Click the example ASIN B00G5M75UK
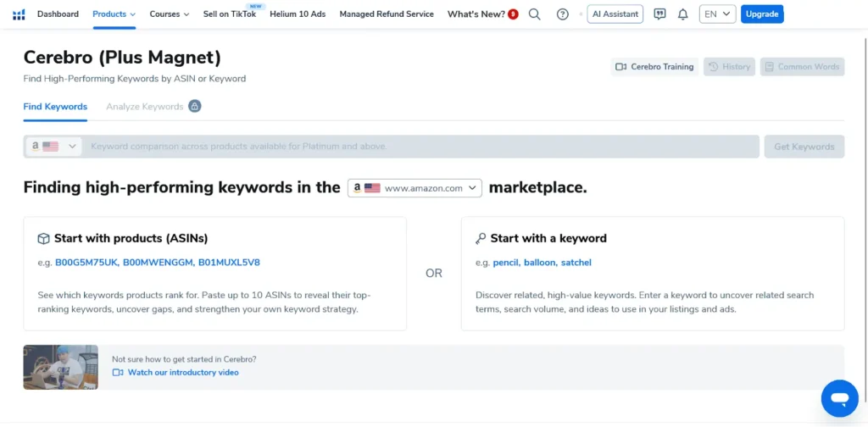 [x=87, y=263]
